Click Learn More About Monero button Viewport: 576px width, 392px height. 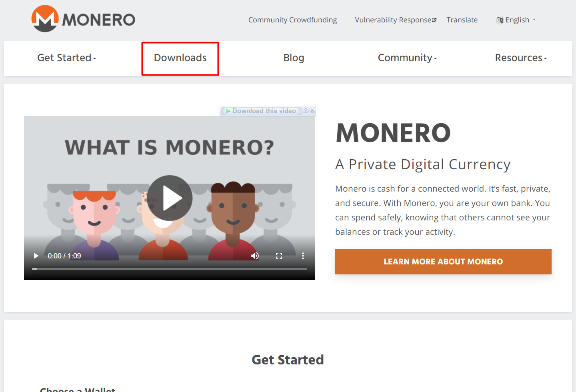443,262
